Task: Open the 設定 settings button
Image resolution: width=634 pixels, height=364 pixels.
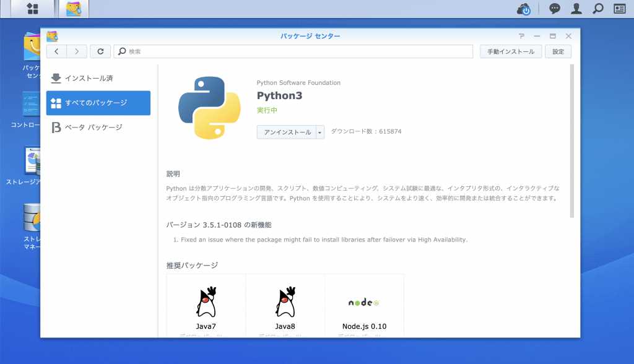Action: tap(558, 51)
